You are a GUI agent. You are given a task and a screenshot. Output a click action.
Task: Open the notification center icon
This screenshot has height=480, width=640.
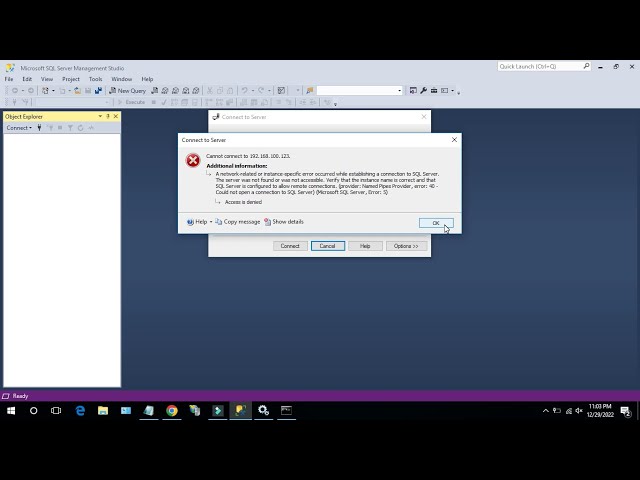[625, 411]
